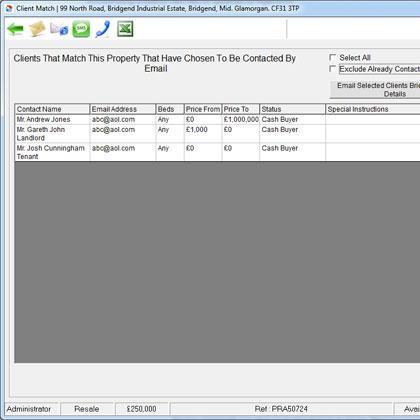
Task: Click the Price From column header
Action: (203, 109)
